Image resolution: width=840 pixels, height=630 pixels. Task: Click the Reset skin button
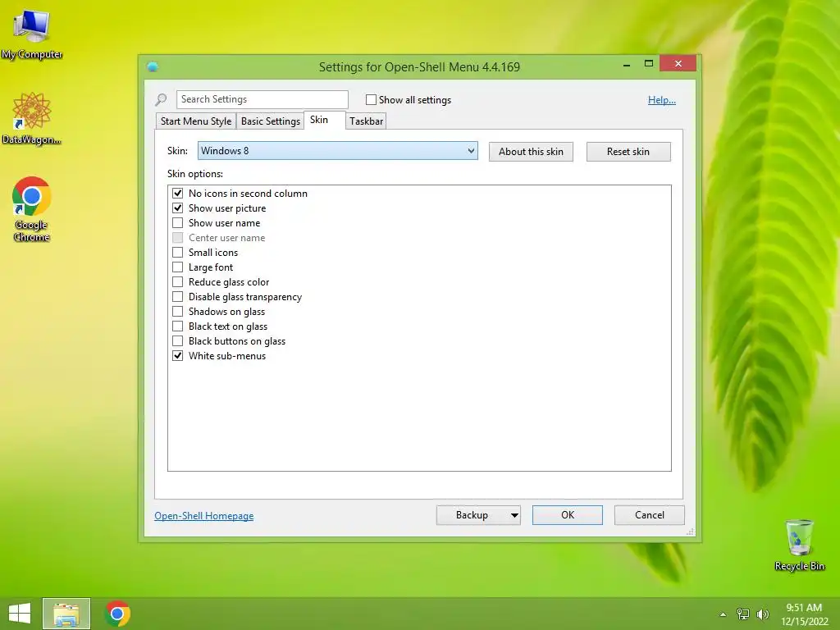point(628,152)
